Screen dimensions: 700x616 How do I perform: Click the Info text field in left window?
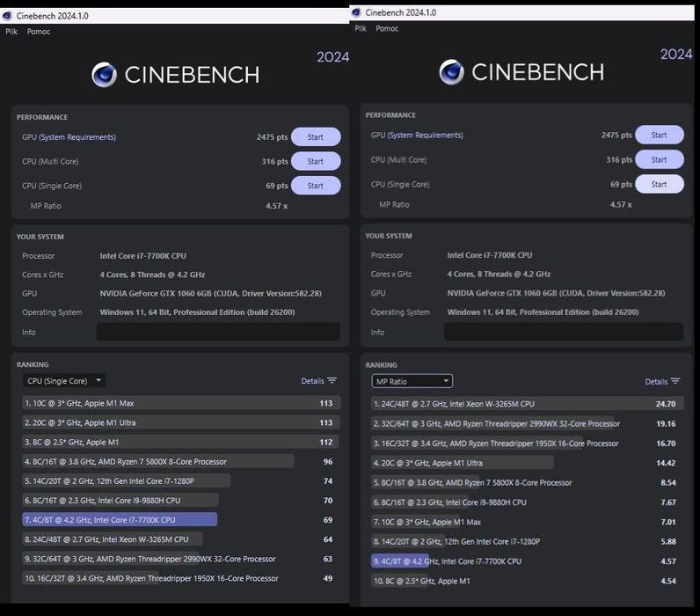pyautogui.click(x=218, y=332)
